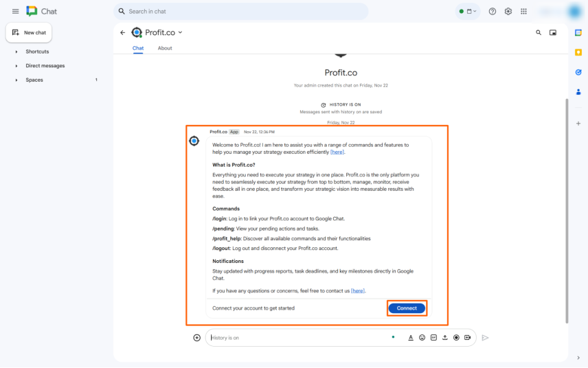Screen dimensions: 588x368
Task: Switch to the Chat tab
Action: (x=138, y=48)
